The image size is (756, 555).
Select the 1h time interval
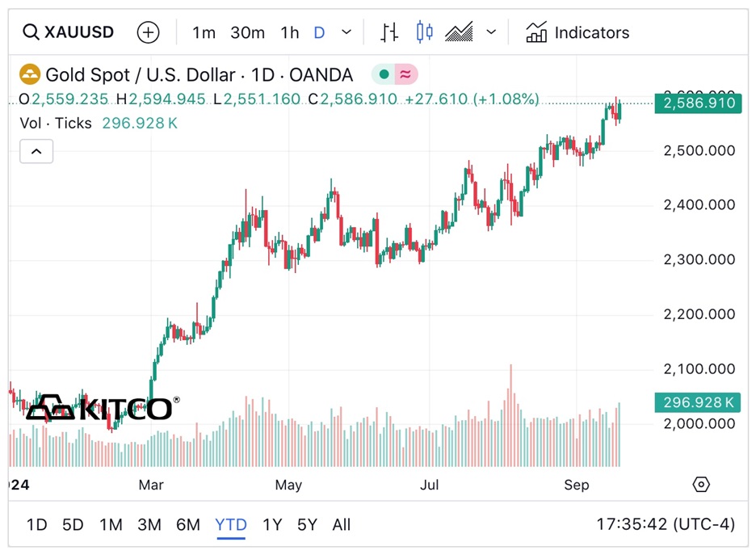pos(289,32)
